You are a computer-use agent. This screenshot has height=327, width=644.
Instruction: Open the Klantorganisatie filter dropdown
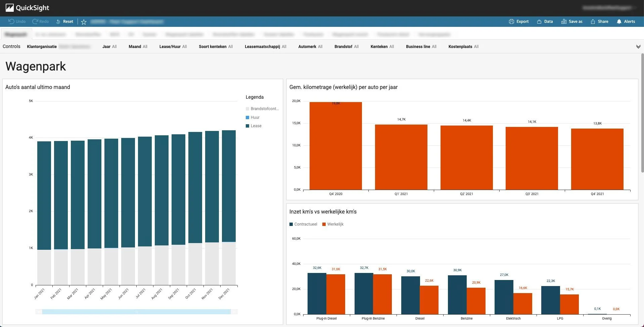click(x=58, y=47)
